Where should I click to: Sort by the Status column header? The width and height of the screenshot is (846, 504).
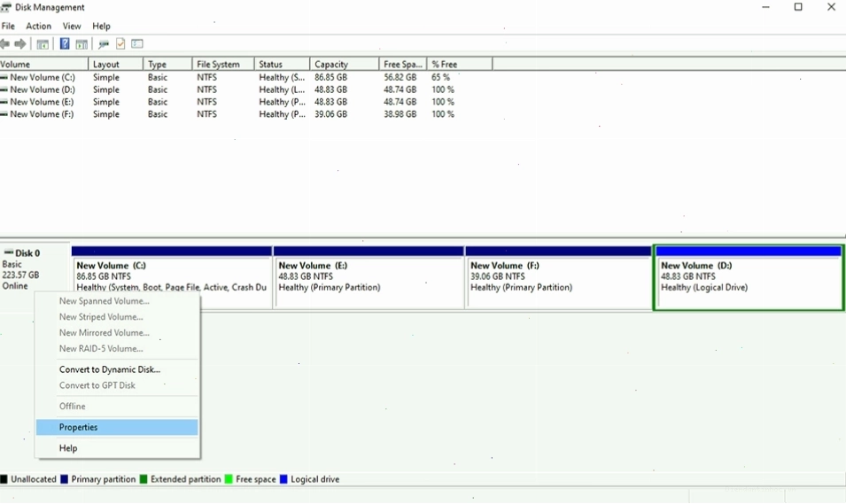(283, 64)
